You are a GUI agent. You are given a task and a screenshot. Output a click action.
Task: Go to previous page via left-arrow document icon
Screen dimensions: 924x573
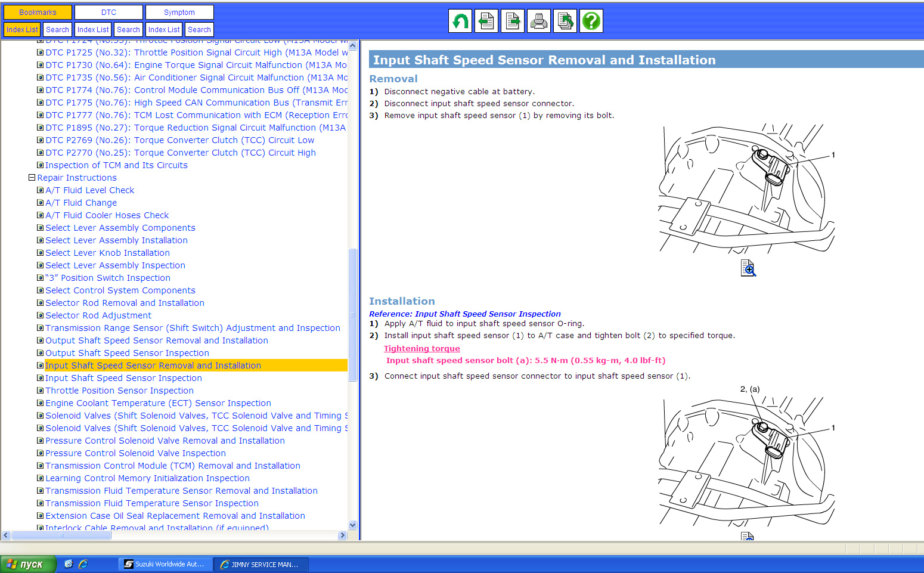coord(486,21)
